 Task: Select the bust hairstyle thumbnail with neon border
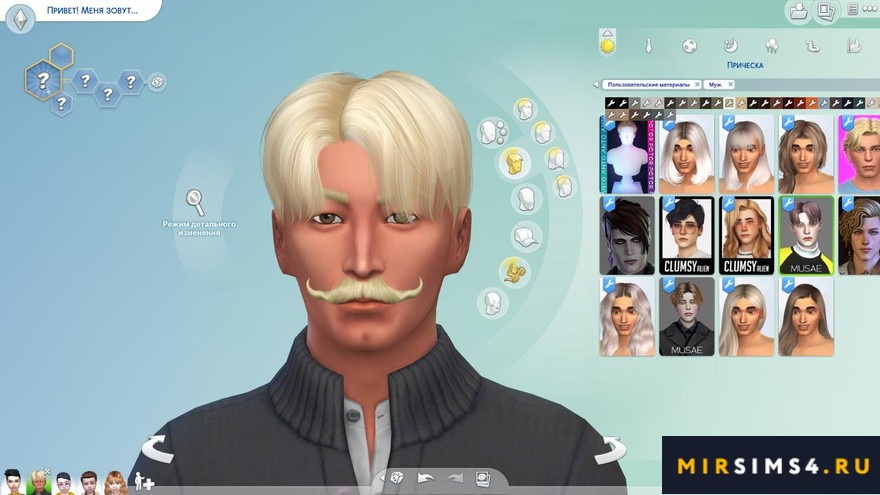627,155
